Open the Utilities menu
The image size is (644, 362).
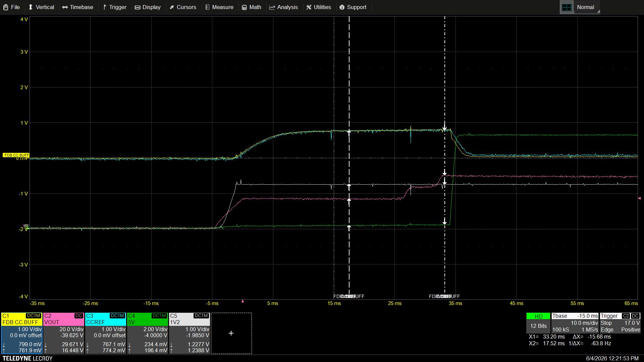(x=319, y=7)
